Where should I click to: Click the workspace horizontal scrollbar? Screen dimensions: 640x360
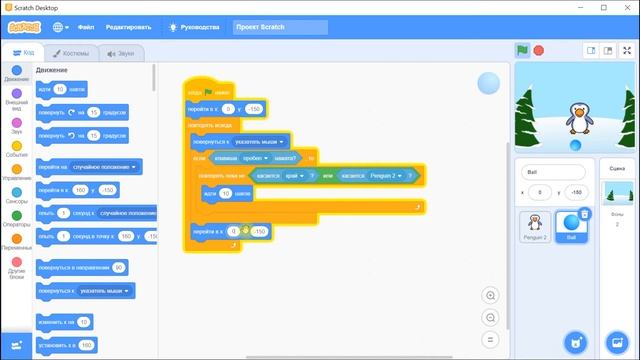click(x=349, y=357)
